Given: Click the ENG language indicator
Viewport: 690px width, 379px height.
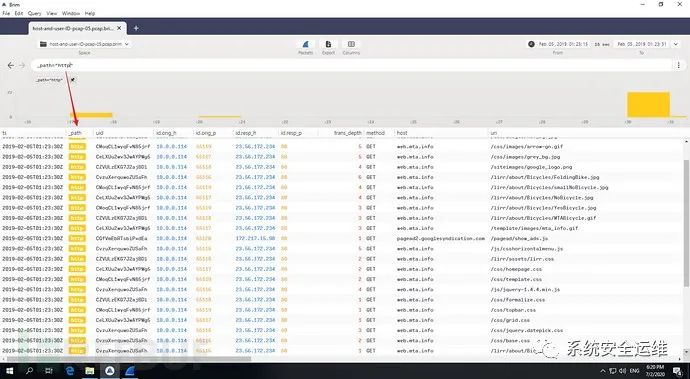Looking at the screenshot, I should pyautogui.click(x=635, y=371).
